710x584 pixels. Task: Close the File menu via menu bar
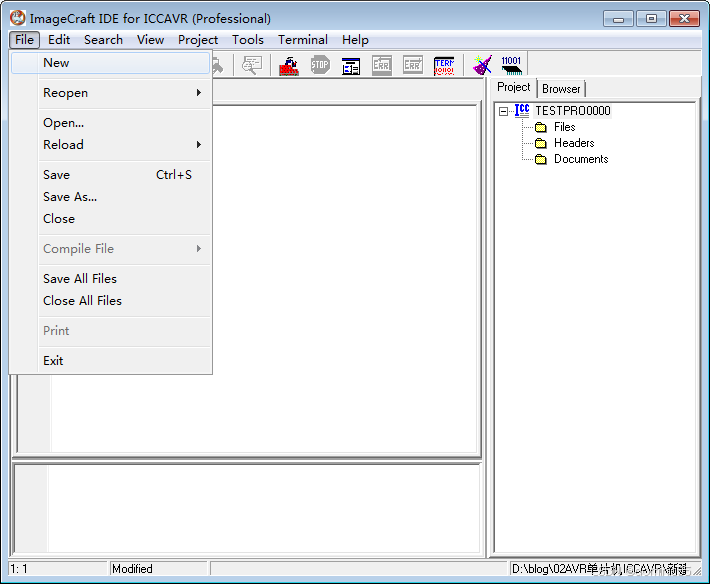pos(24,40)
